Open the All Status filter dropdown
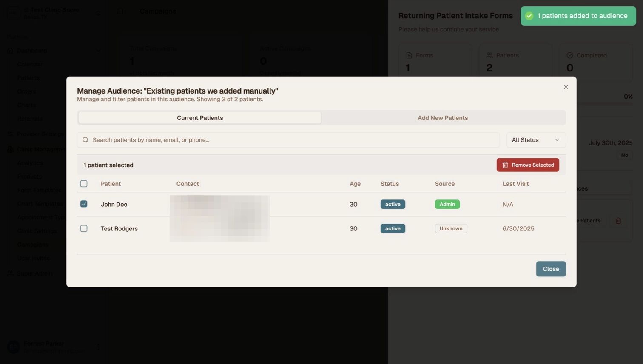This screenshot has width=643, height=364. coord(536,140)
